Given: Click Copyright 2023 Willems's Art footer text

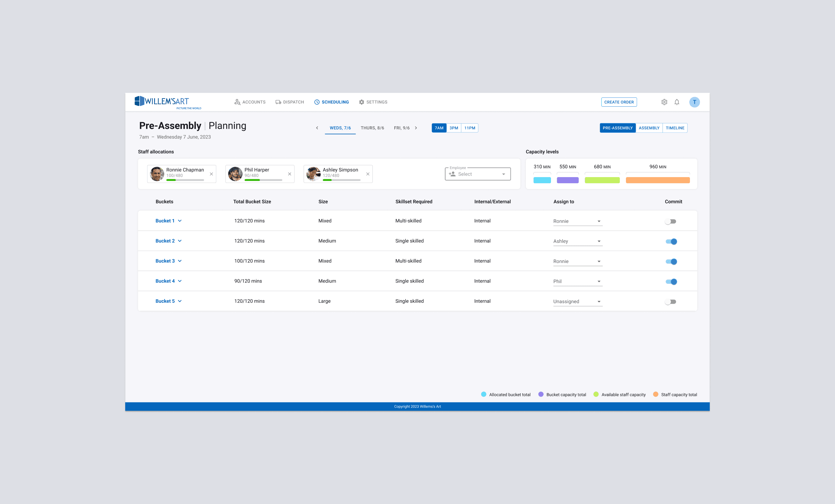Looking at the screenshot, I should (x=417, y=407).
